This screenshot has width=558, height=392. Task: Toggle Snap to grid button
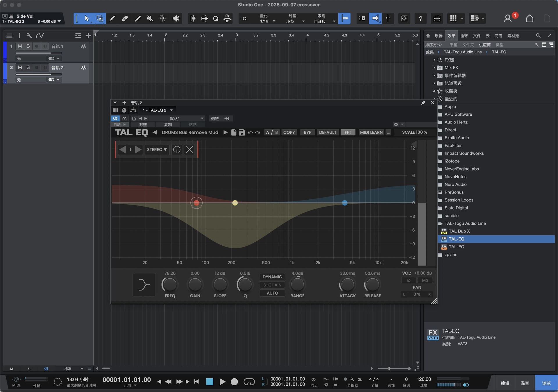point(344,19)
